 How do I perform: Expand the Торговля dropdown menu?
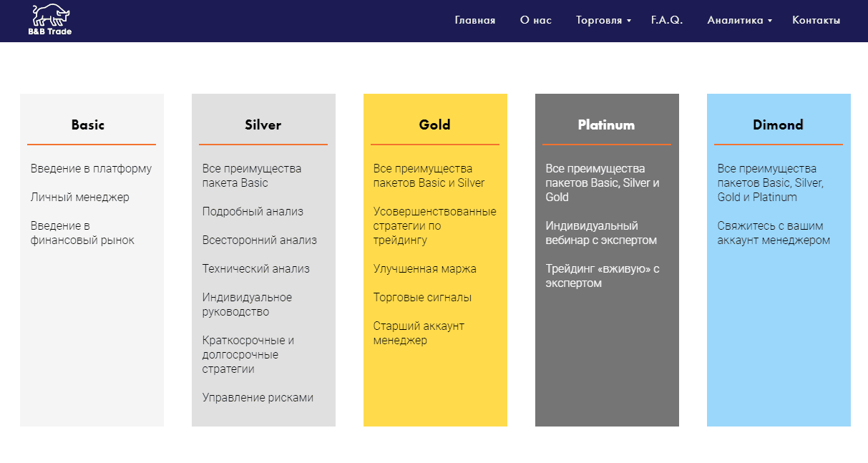[603, 20]
